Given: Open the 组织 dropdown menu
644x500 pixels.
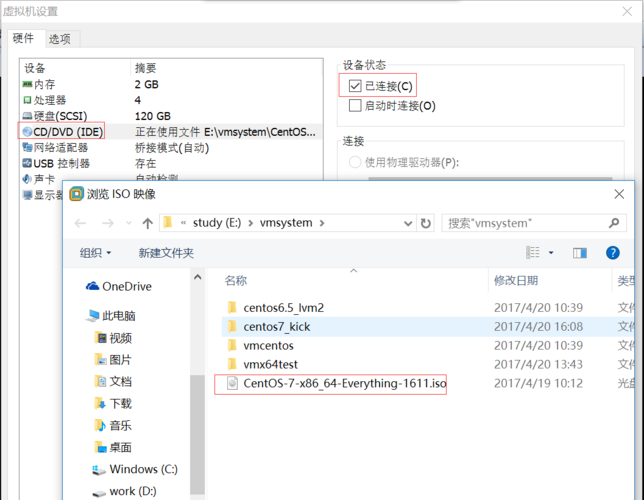Looking at the screenshot, I should (x=95, y=253).
